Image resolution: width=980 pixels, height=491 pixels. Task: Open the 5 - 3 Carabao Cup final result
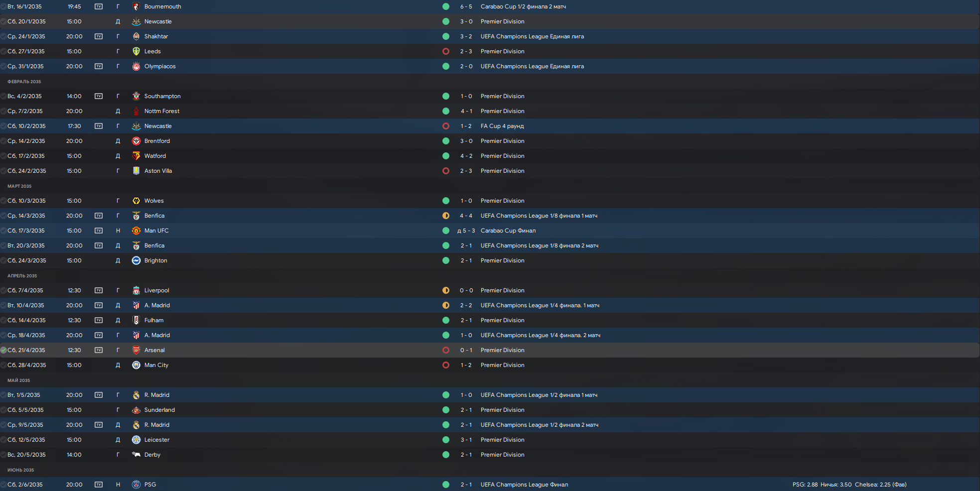pyautogui.click(x=466, y=231)
